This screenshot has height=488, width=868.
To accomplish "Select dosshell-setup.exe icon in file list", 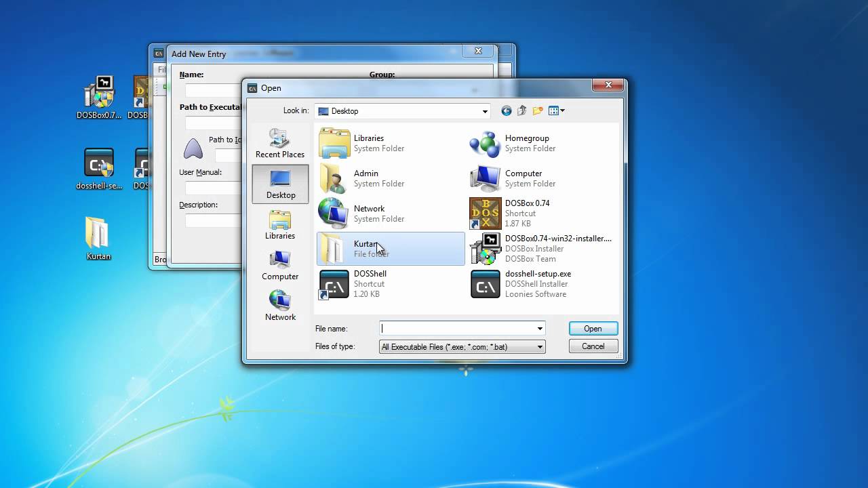I will (486, 284).
